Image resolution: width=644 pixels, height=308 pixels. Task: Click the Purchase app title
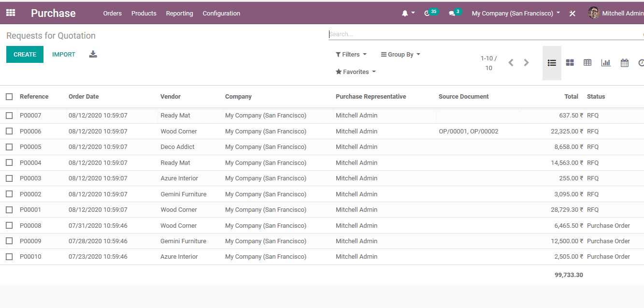pyautogui.click(x=53, y=14)
